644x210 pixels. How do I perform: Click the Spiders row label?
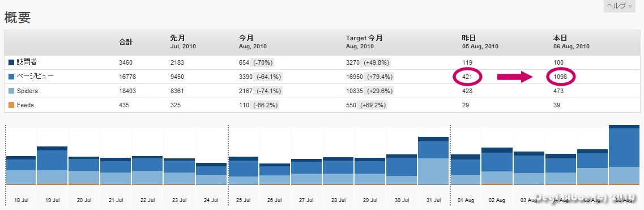click(28, 91)
